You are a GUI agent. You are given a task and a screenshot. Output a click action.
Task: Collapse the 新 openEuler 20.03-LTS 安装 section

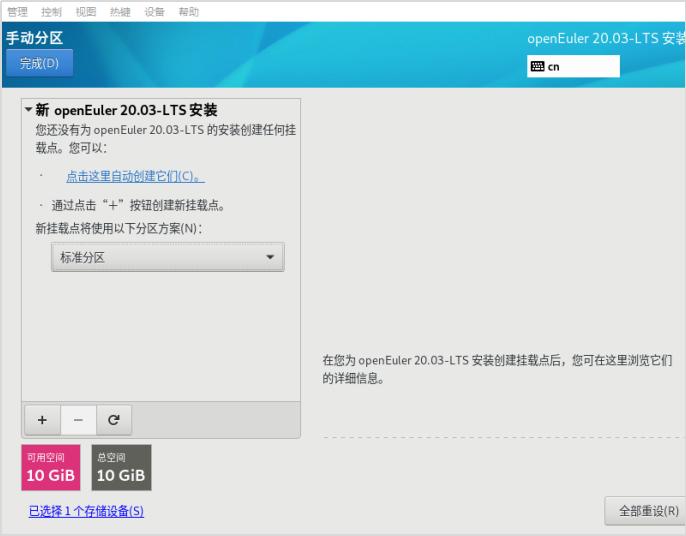pos(28,109)
